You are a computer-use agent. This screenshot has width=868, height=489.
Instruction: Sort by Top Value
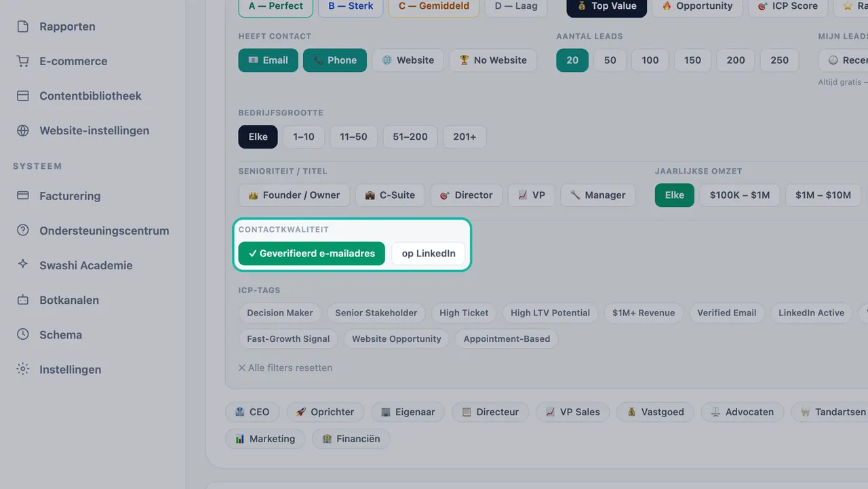(607, 6)
